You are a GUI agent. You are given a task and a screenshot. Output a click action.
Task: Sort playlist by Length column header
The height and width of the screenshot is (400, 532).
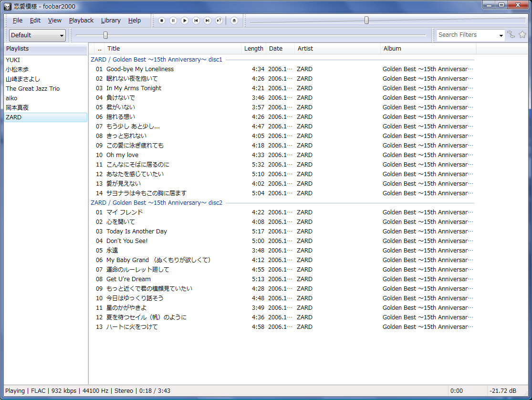pyautogui.click(x=253, y=49)
